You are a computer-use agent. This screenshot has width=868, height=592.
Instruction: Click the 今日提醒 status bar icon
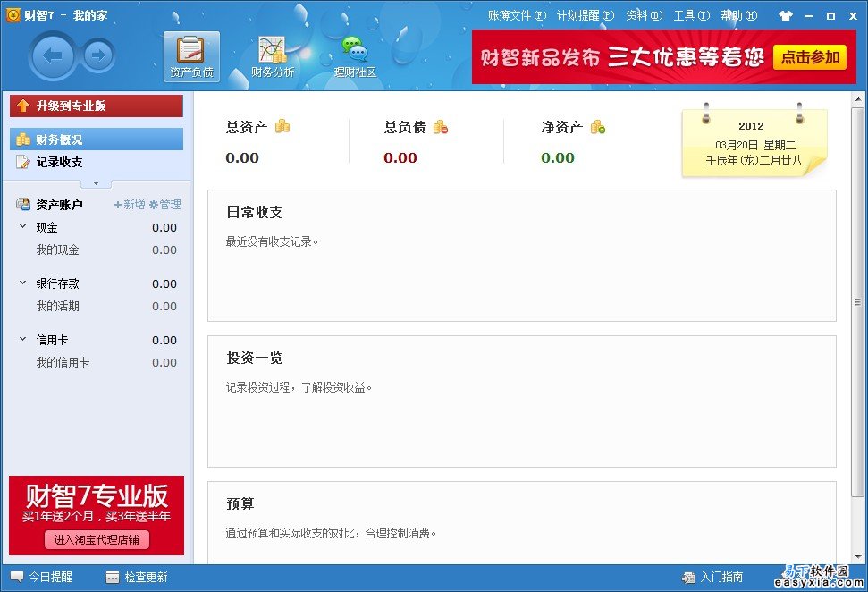pyautogui.click(x=18, y=577)
